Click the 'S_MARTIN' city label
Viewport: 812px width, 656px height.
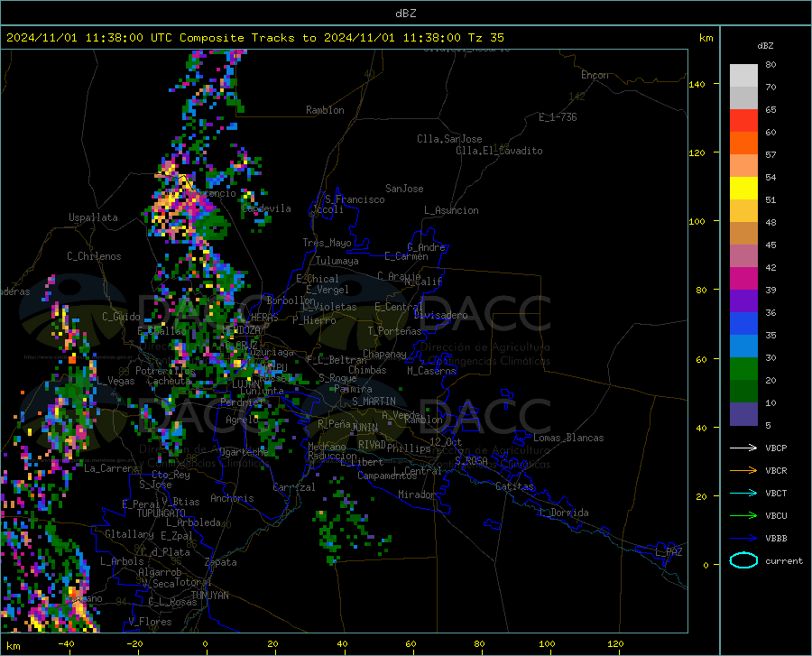(x=374, y=402)
